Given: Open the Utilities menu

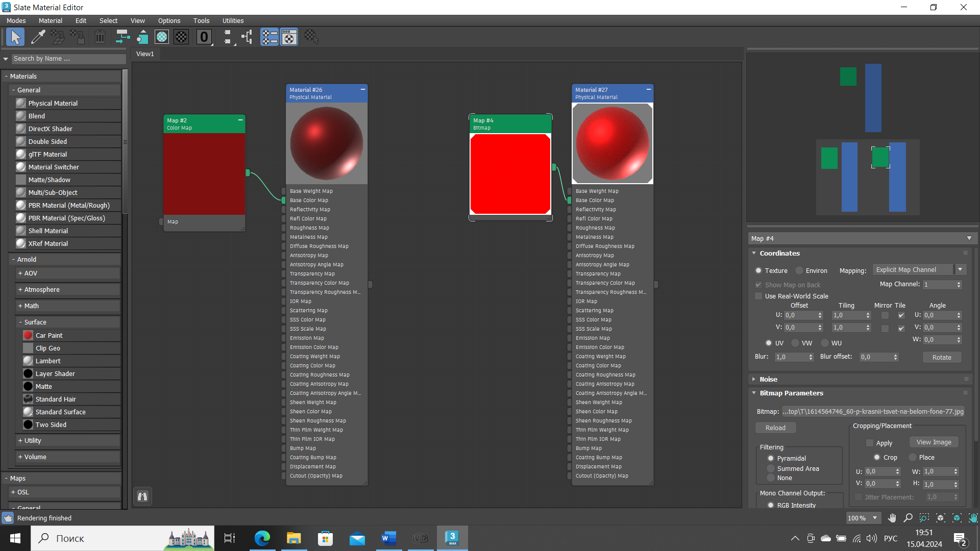Looking at the screenshot, I should [233, 20].
